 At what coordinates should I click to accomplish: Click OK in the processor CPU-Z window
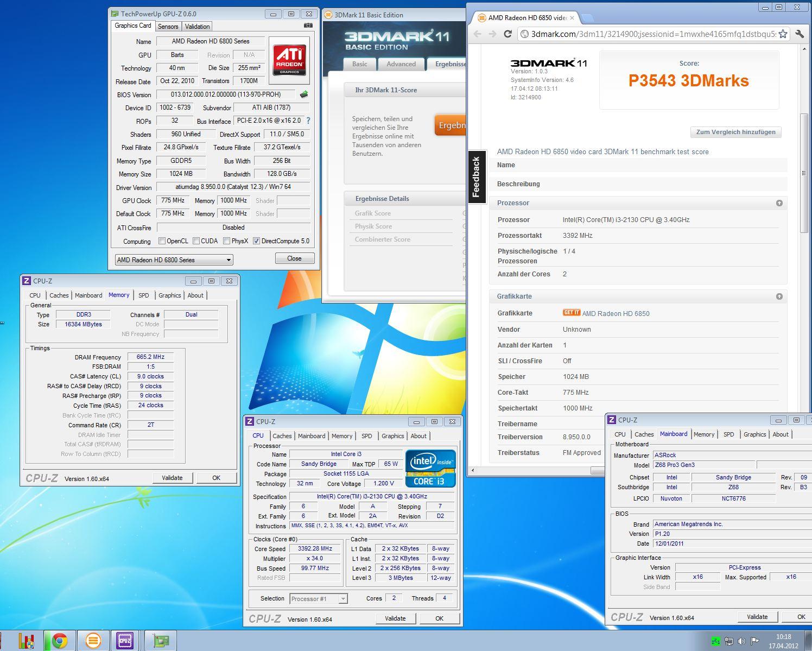[439, 618]
